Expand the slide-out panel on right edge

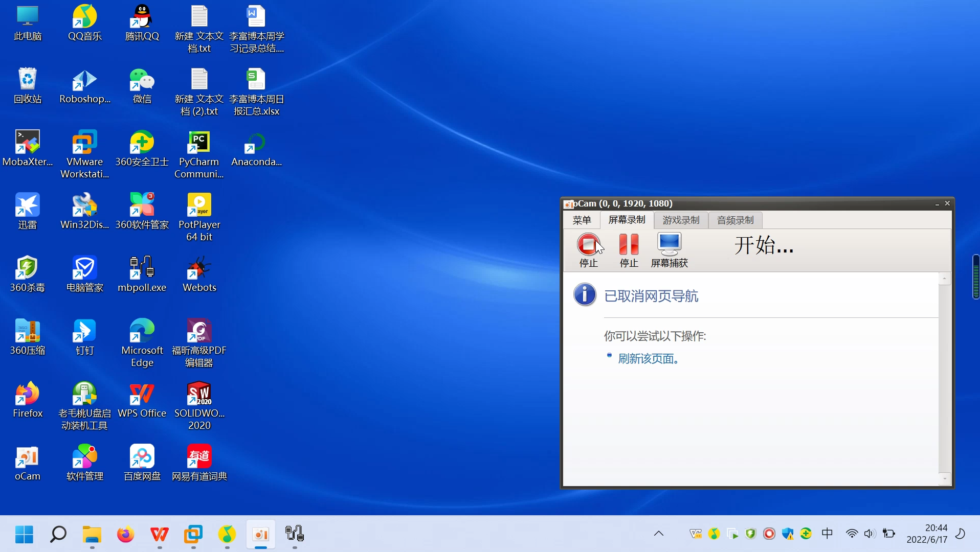click(x=975, y=277)
